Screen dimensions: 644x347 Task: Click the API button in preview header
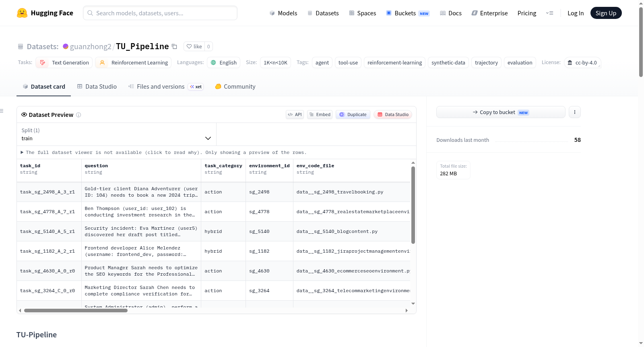coord(295,114)
